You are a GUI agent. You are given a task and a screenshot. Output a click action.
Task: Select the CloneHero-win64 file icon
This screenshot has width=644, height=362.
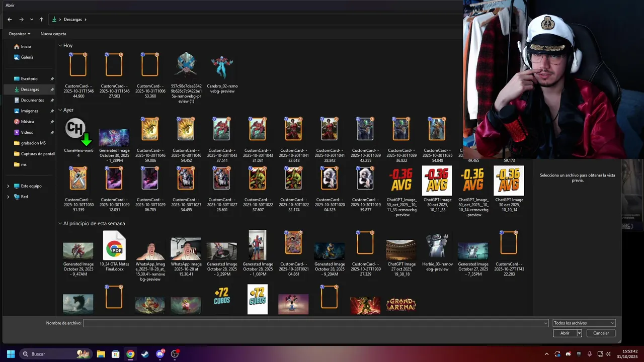78,137
